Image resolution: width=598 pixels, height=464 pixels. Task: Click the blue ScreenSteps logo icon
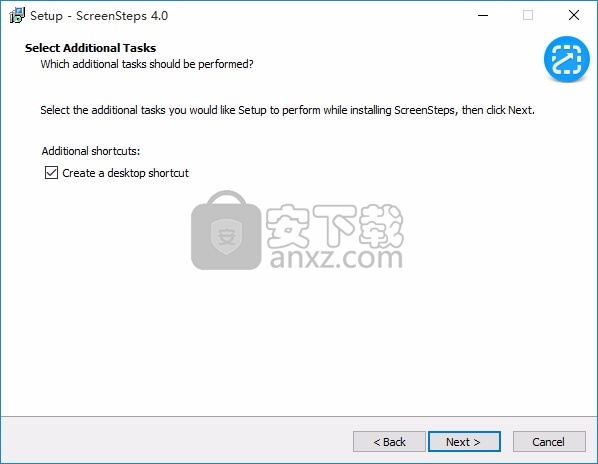point(566,59)
